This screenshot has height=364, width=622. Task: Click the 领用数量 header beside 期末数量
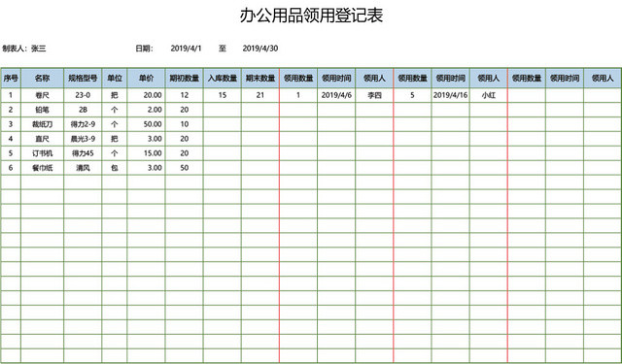[298, 78]
